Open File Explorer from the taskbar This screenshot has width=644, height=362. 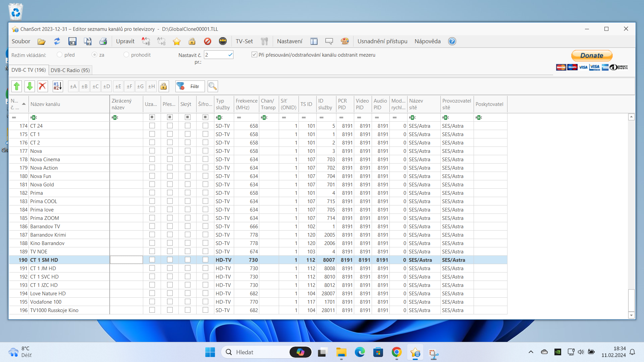[x=341, y=352]
